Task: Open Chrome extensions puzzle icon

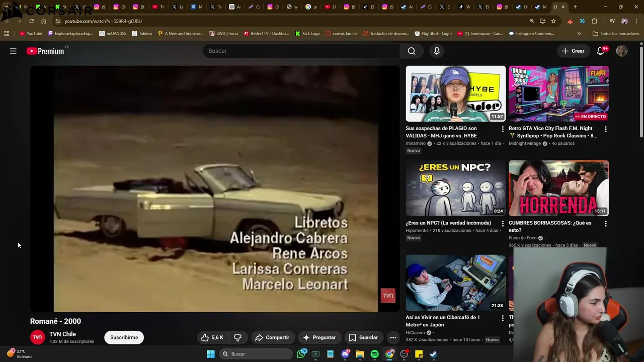Action: coord(595,21)
